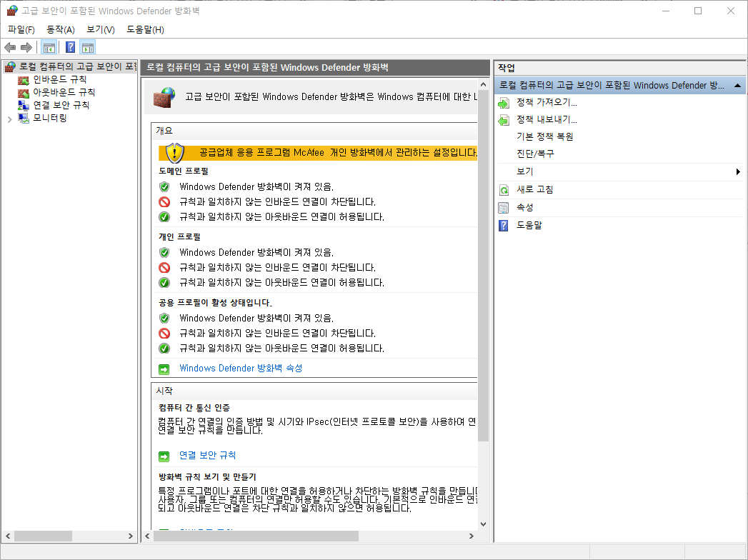Click the 속성 properties icon in actions pane
The image size is (748, 560).
point(504,207)
